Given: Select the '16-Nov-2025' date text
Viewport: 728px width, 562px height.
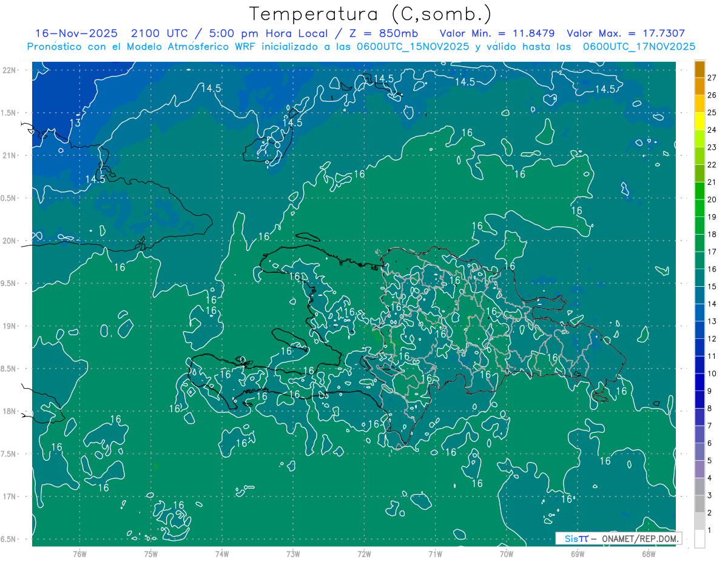Looking at the screenshot, I should pyautogui.click(x=75, y=33).
